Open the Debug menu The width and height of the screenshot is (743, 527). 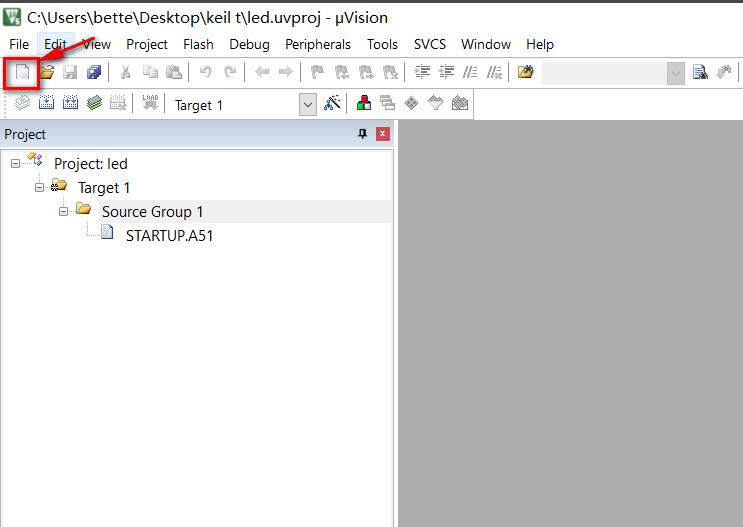tap(249, 44)
